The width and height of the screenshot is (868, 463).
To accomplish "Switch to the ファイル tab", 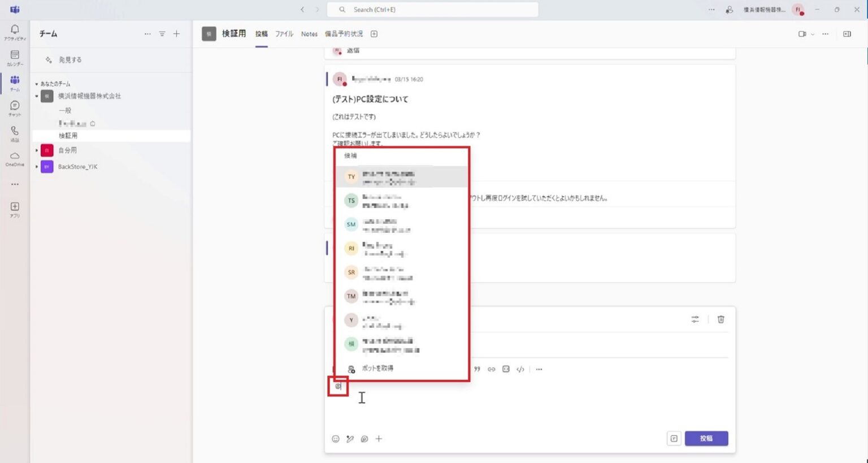I will pos(284,34).
